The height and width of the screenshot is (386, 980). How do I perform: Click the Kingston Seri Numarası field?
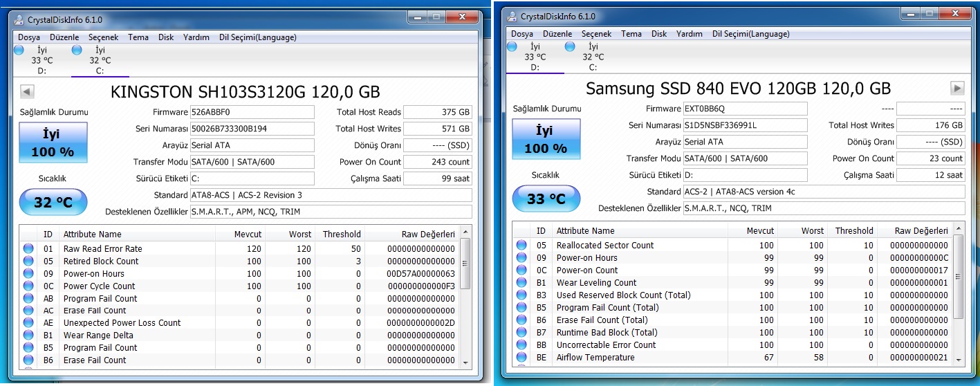click(x=252, y=129)
